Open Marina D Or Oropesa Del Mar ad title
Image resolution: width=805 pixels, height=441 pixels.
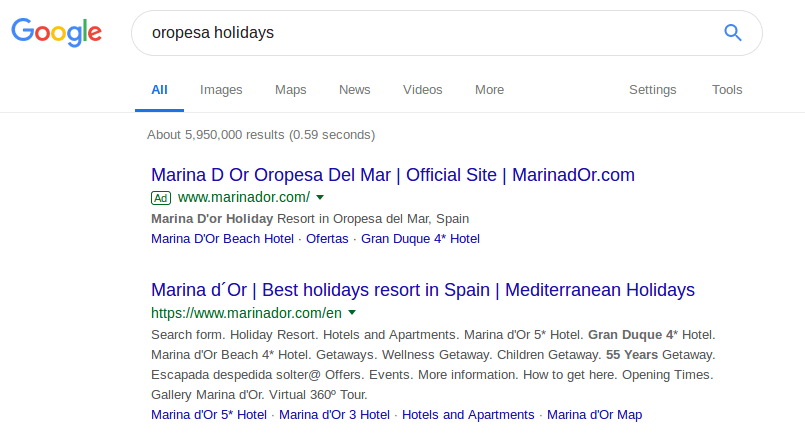pos(393,175)
